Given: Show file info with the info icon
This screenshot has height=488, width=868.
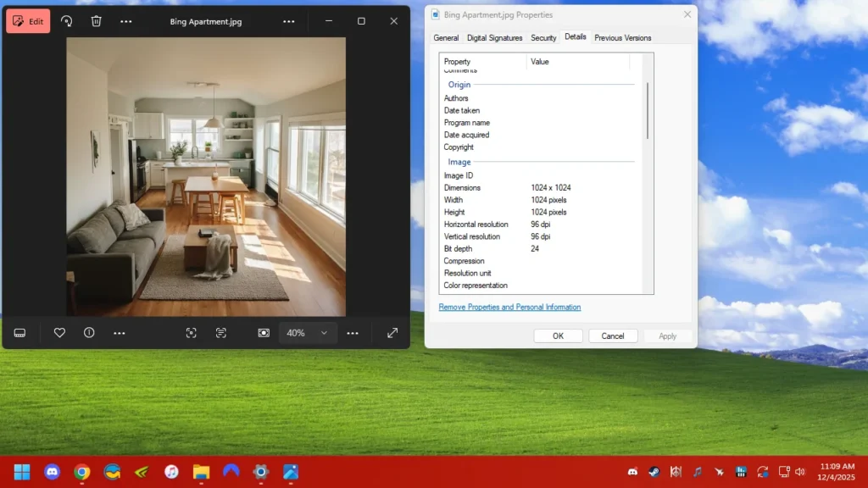Looking at the screenshot, I should (89, 333).
